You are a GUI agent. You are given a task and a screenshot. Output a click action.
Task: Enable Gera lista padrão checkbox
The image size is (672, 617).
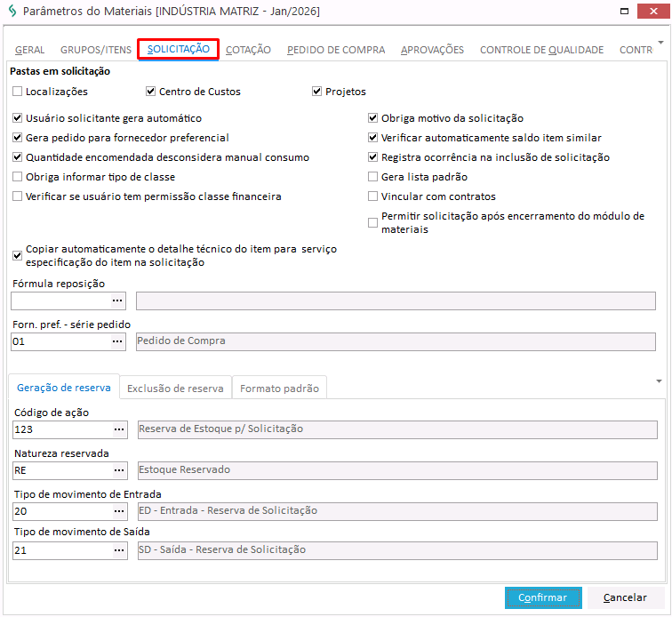click(x=372, y=177)
